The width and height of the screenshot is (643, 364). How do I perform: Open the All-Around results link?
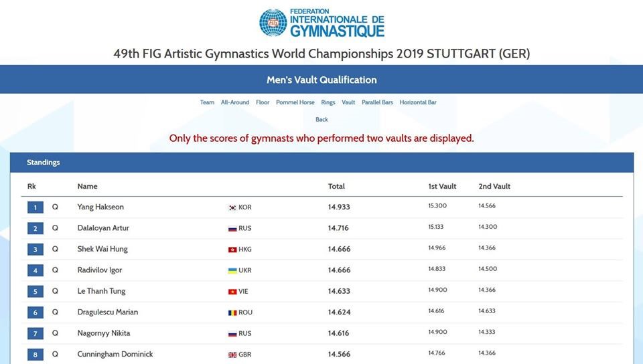point(235,102)
